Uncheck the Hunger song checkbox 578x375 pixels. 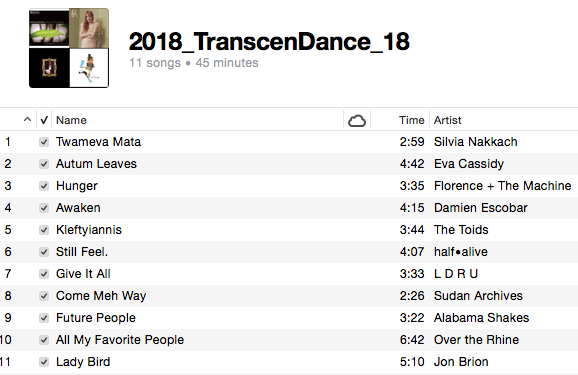tap(44, 186)
